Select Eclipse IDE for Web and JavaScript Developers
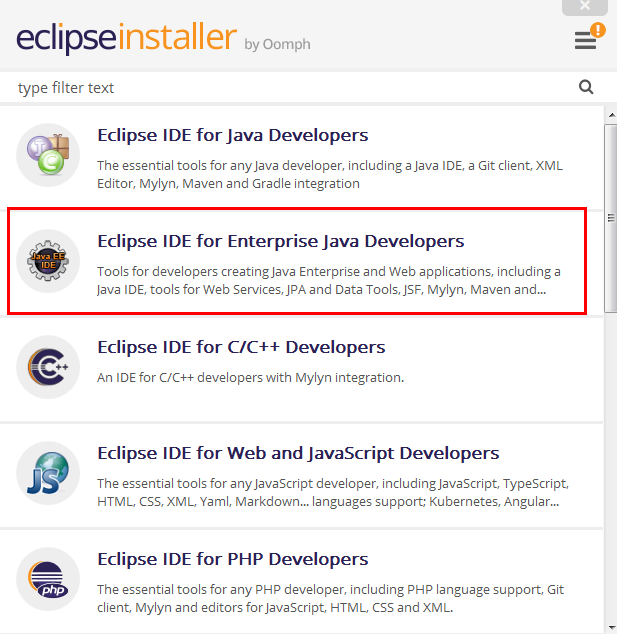The height and width of the screenshot is (634, 617). coord(298,453)
